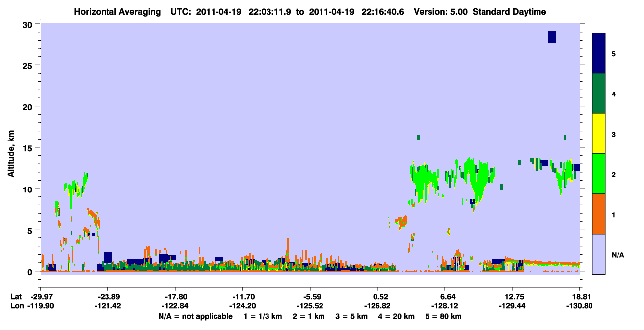The width and height of the screenshot is (644, 330).
Task: Click the orange colorbar segment labeled 1
Action: click(599, 214)
